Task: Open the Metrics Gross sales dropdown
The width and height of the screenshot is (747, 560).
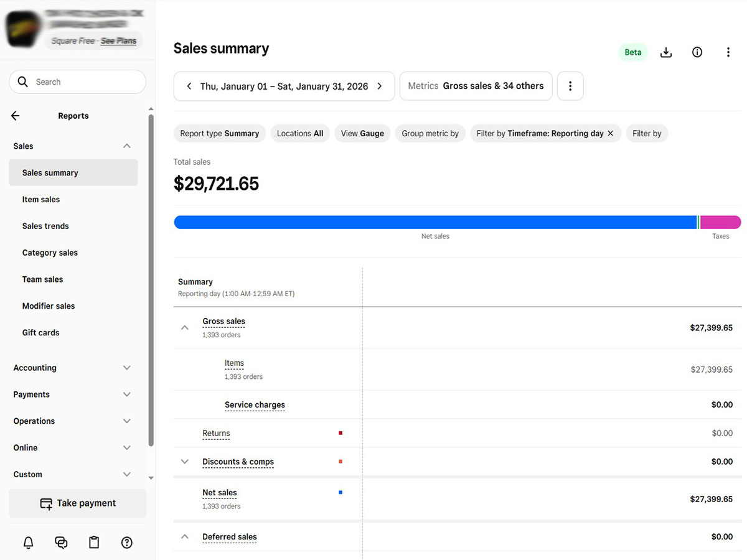Action: pyautogui.click(x=476, y=86)
